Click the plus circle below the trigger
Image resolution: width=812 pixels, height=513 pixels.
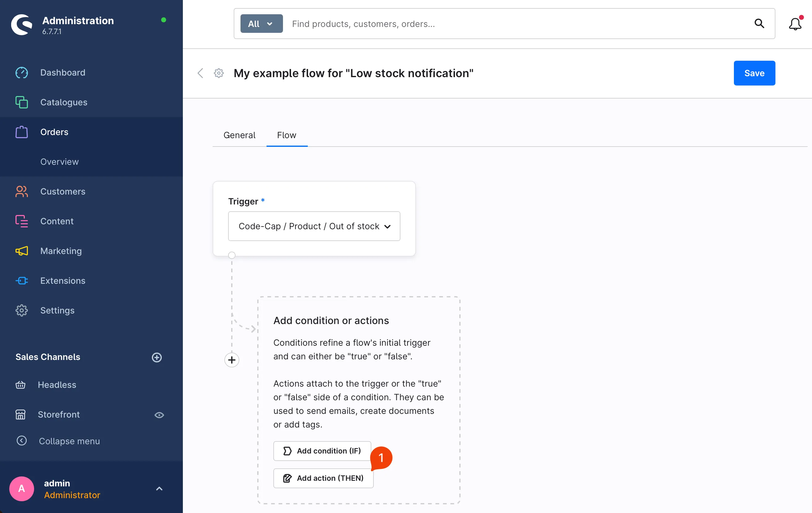(232, 360)
